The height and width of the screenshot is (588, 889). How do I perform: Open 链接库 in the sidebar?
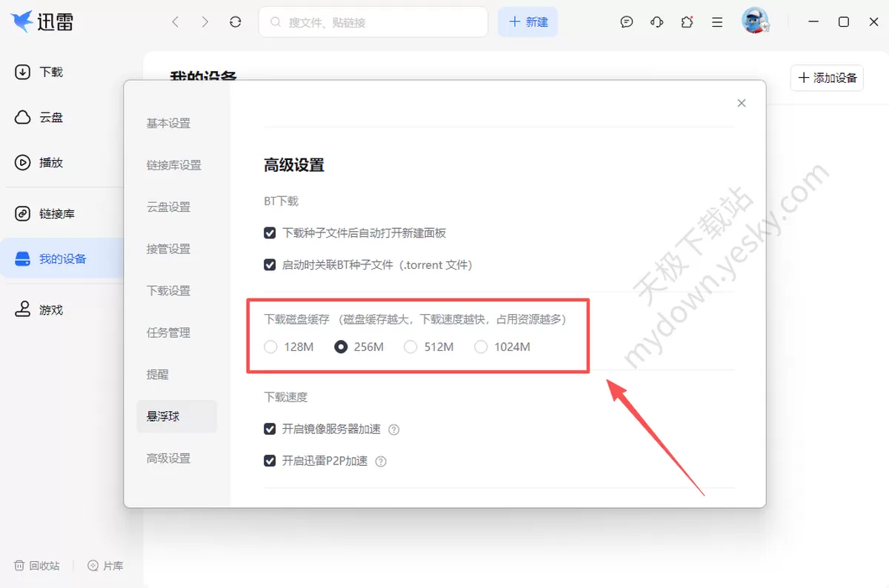[x=46, y=213]
